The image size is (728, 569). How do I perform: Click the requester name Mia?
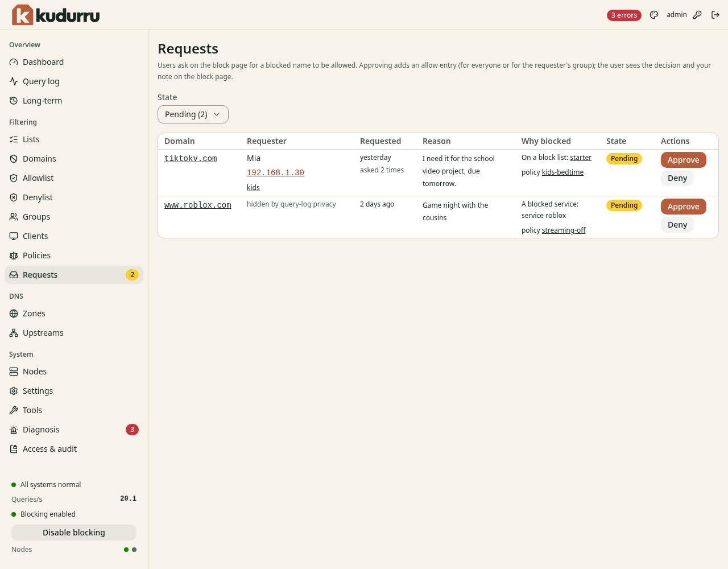(254, 158)
